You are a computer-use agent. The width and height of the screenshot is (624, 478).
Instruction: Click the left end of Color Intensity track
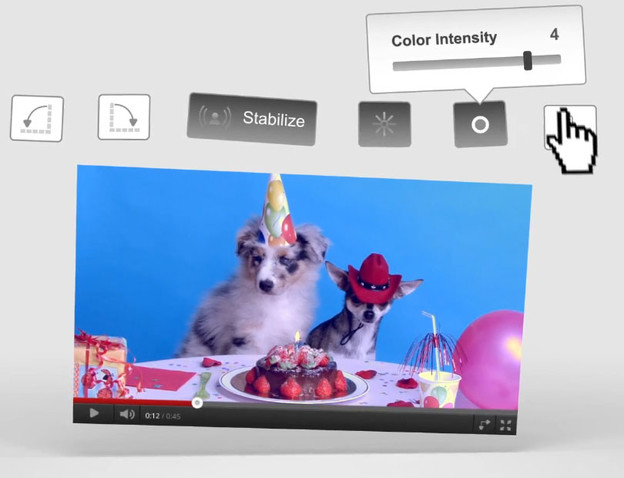(396, 65)
